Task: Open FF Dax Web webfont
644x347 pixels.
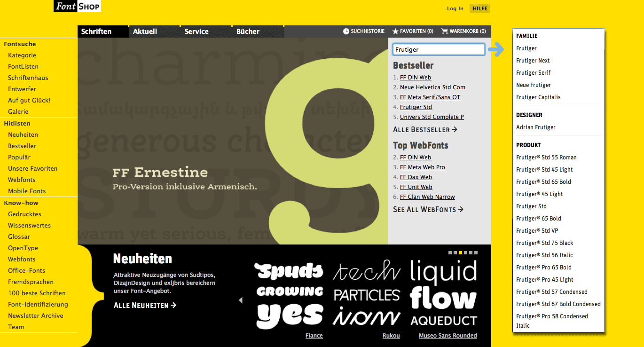Action: 416,177
